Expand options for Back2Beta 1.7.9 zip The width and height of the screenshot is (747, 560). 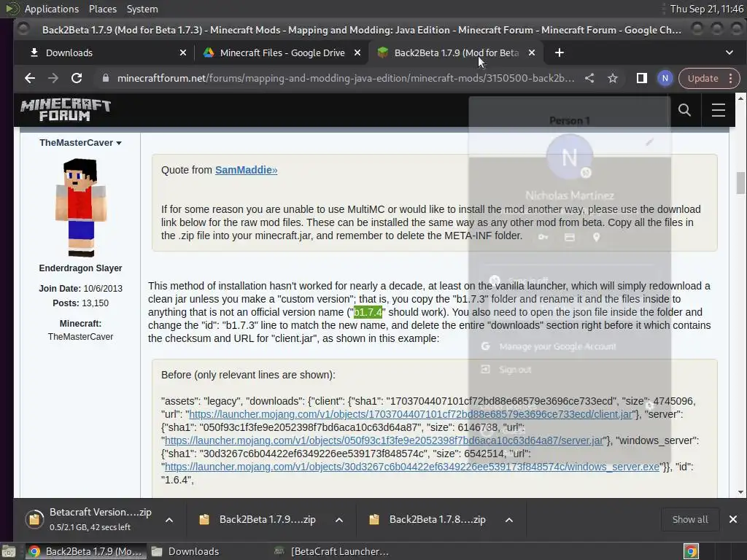pos(338,519)
